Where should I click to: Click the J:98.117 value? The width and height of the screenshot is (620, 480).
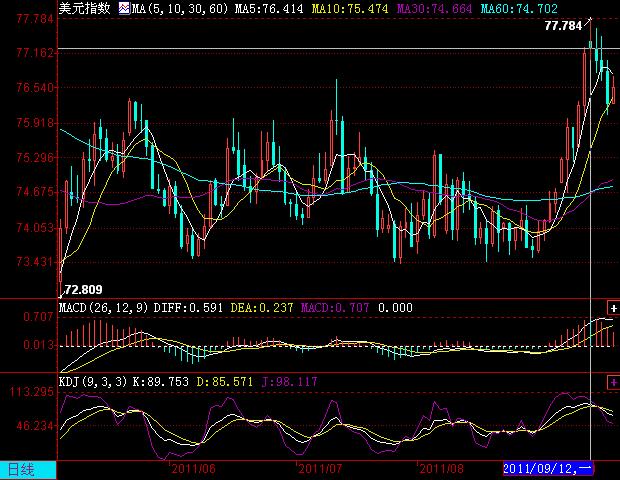coord(289,382)
